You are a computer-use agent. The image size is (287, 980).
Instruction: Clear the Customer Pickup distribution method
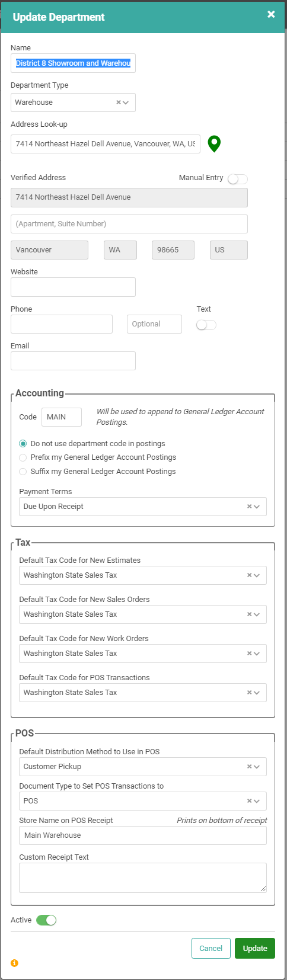tap(250, 767)
